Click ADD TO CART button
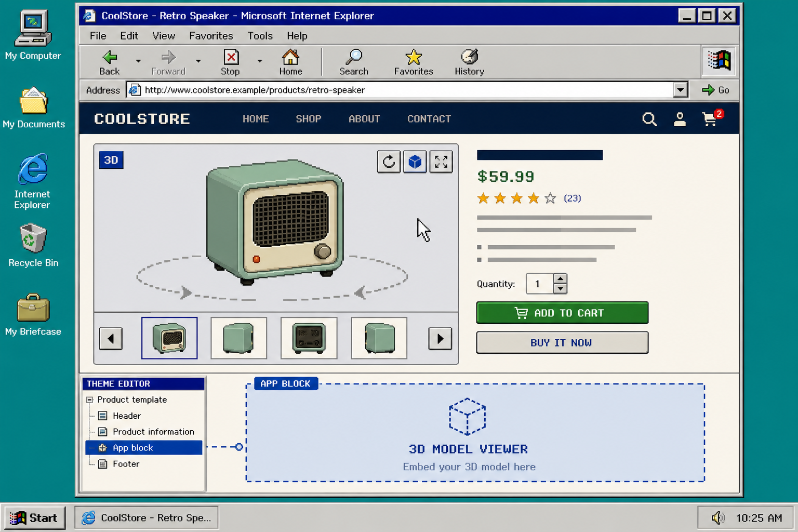This screenshot has width=798, height=532. [562, 313]
